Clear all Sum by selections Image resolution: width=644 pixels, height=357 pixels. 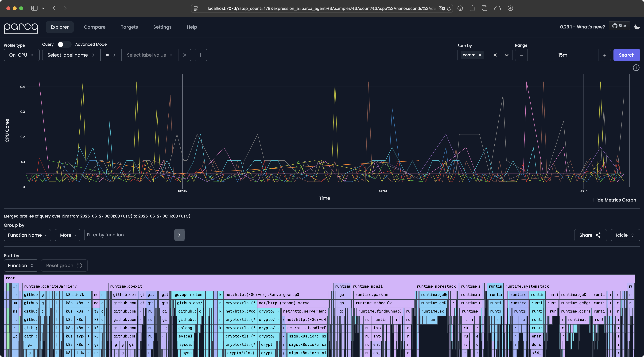point(495,55)
